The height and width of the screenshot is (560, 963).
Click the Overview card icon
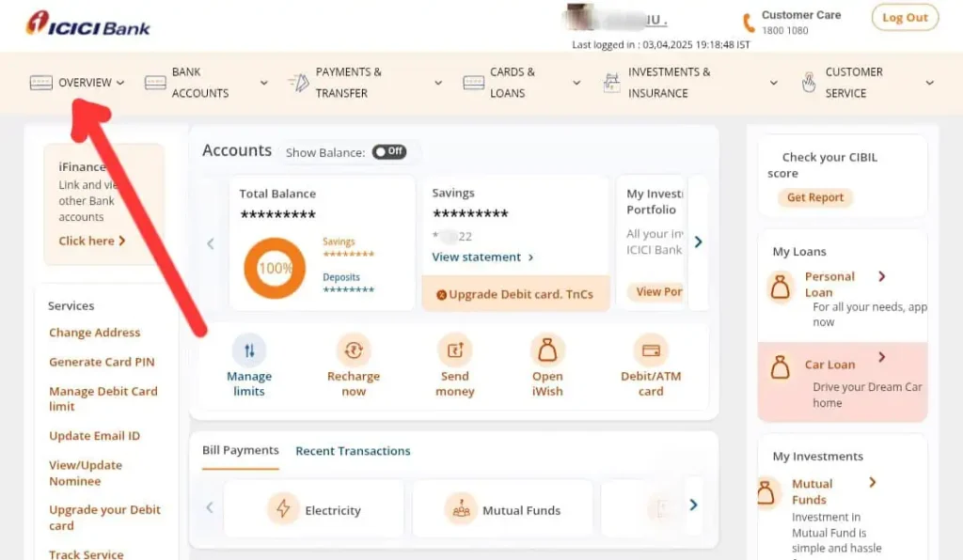[41, 83]
